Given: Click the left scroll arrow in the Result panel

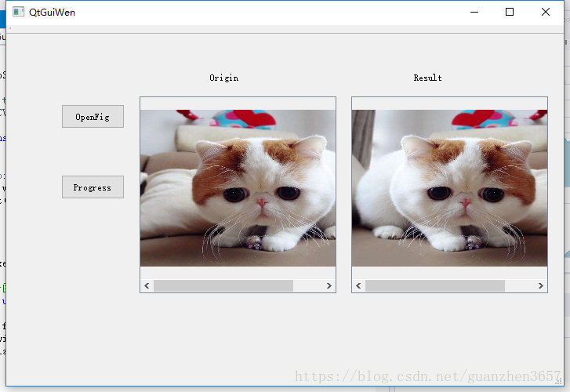Looking at the screenshot, I should pyautogui.click(x=358, y=286).
